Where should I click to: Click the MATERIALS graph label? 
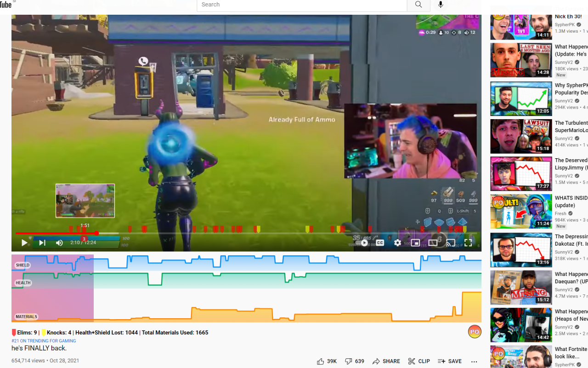pyautogui.click(x=26, y=316)
